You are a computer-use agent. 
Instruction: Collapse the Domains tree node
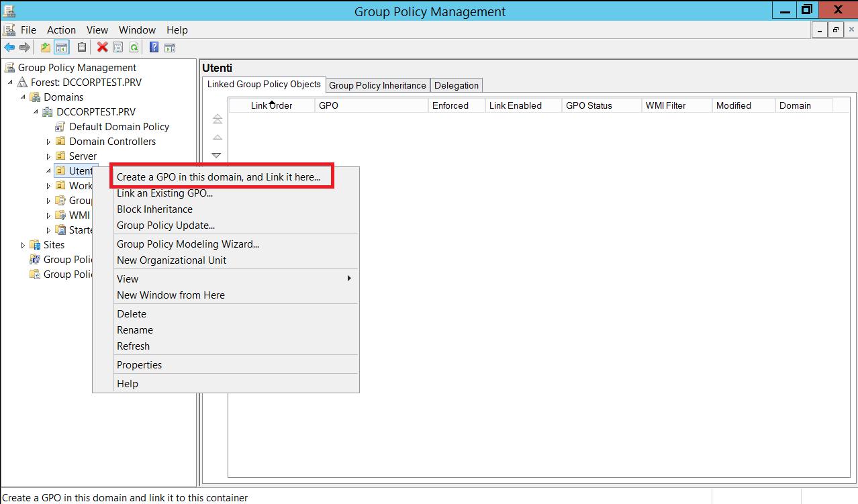click(23, 97)
